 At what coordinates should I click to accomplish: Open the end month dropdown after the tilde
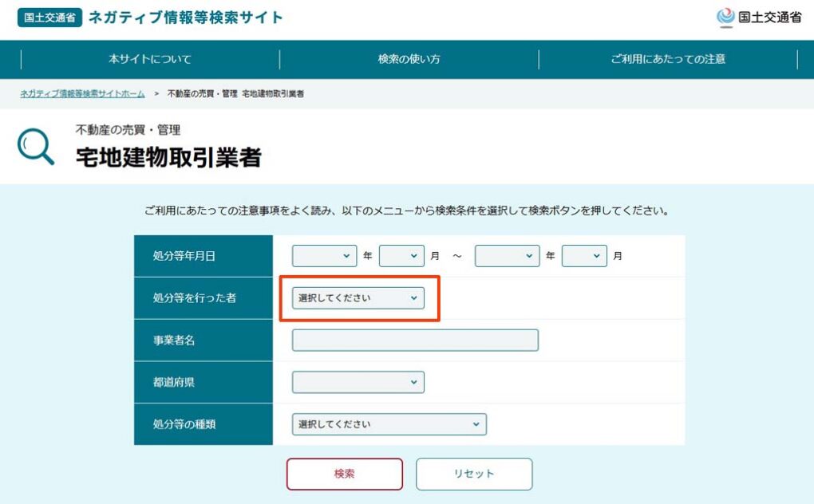point(584,256)
